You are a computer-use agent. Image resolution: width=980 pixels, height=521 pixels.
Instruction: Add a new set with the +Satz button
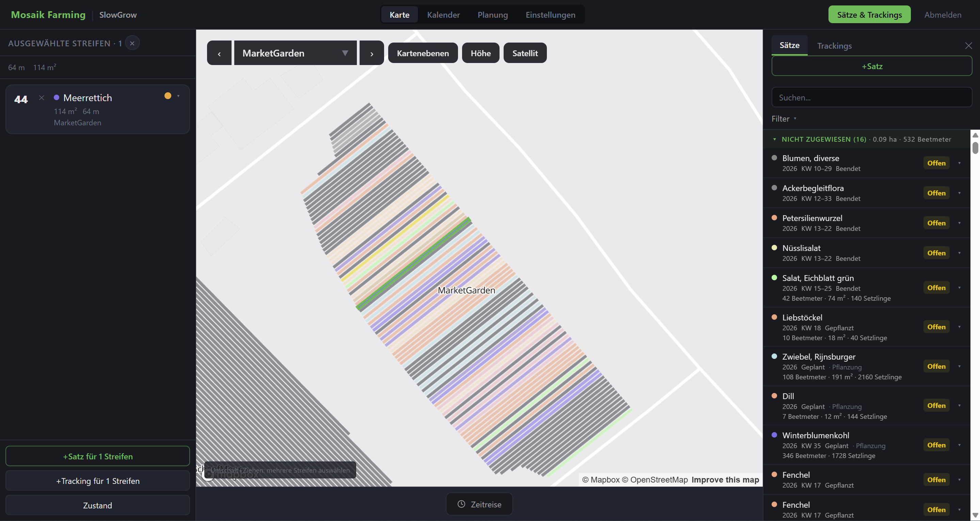[872, 66]
